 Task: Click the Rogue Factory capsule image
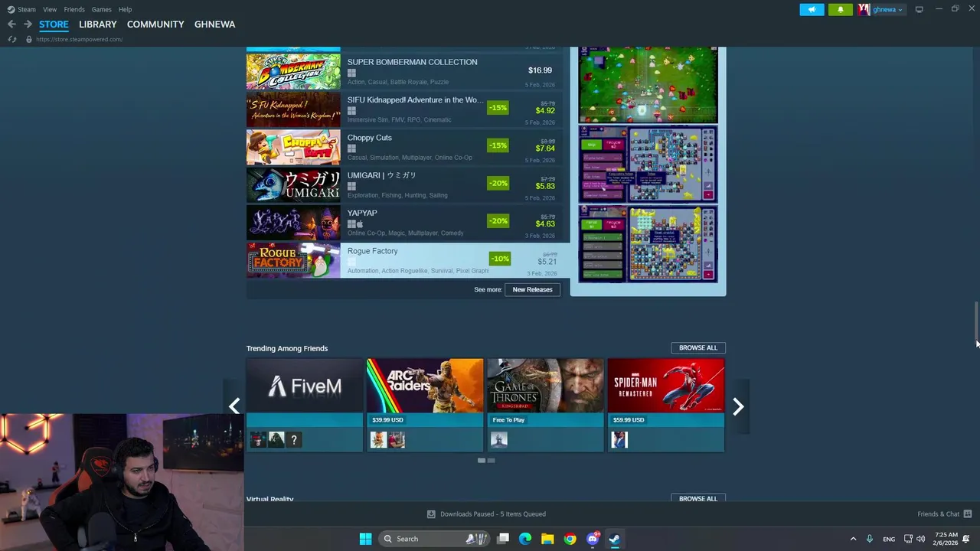pos(293,260)
